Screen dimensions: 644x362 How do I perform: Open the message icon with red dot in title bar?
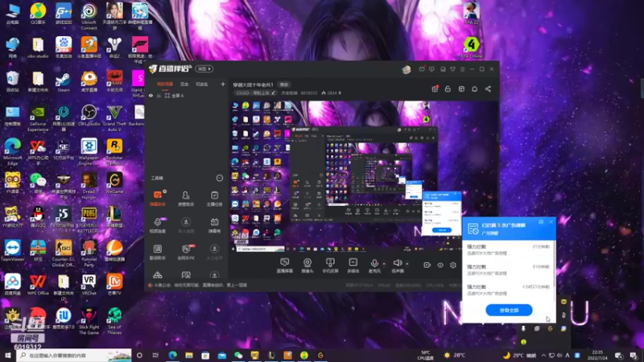click(x=422, y=69)
